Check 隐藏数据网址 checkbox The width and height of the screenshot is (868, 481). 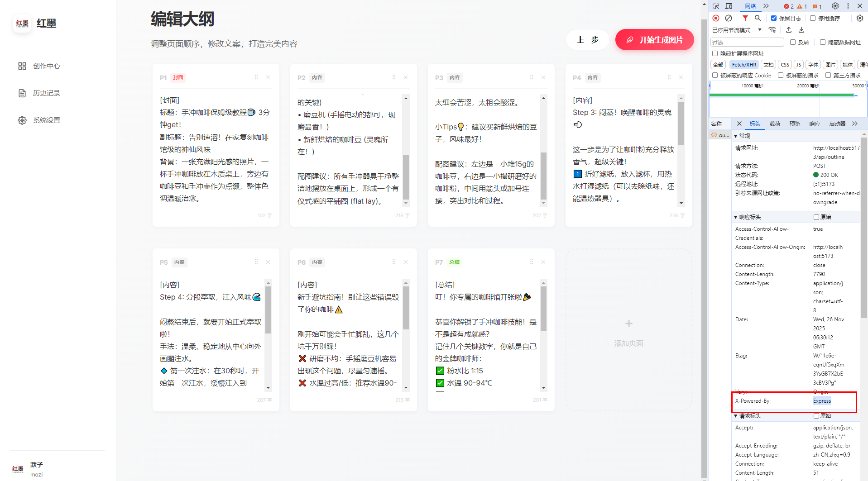click(823, 42)
